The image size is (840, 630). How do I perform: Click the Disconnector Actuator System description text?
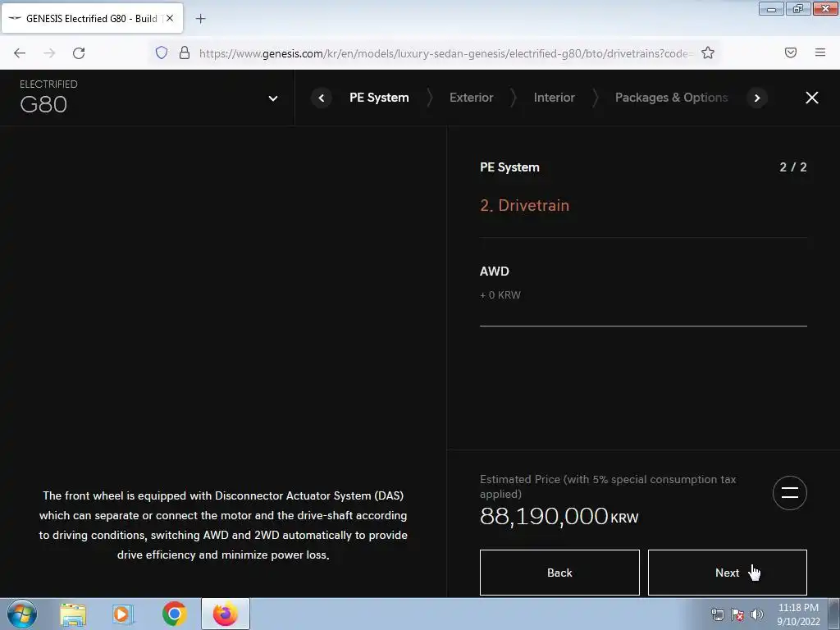click(223, 525)
